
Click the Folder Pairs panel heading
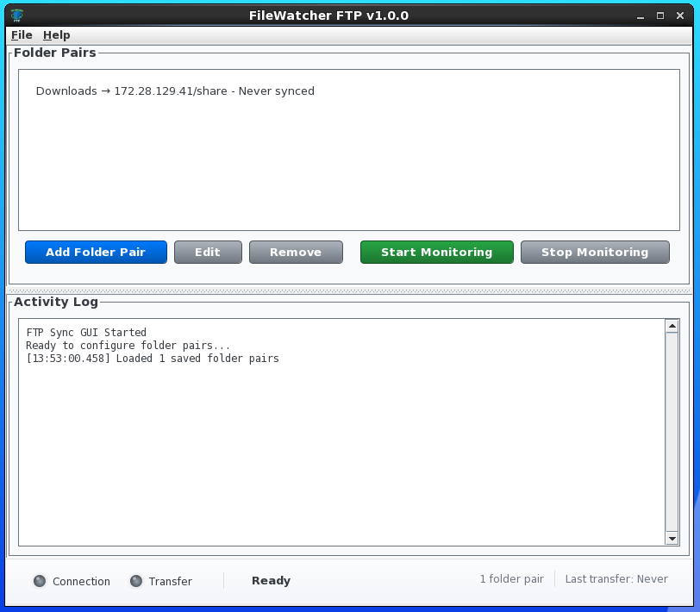pyautogui.click(x=55, y=53)
